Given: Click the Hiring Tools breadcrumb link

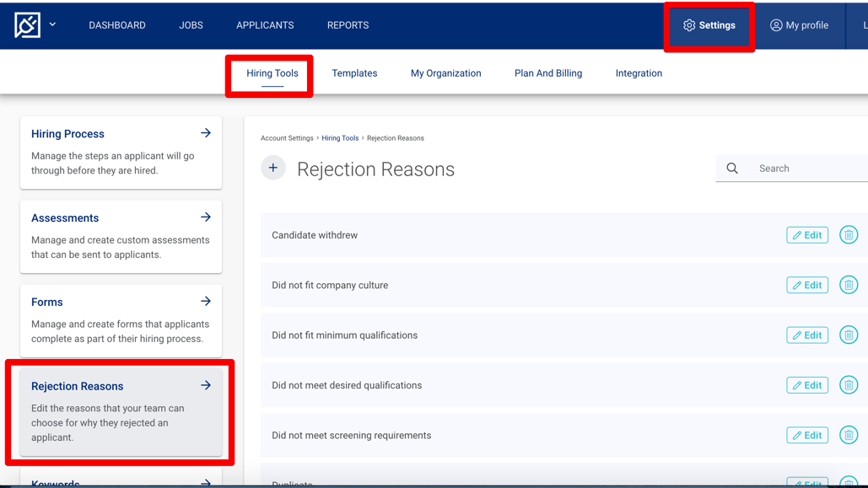Looking at the screenshot, I should pyautogui.click(x=340, y=137).
